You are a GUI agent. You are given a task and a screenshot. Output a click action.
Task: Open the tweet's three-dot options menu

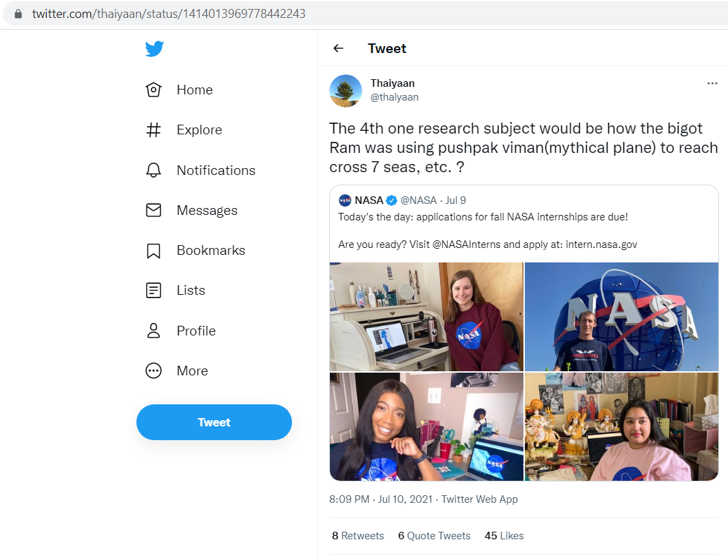tap(712, 83)
